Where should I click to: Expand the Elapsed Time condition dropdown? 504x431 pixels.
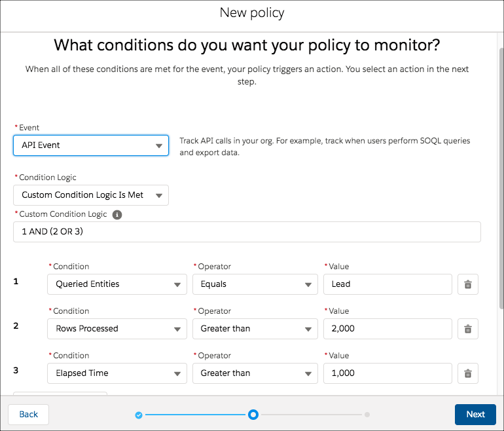[x=117, y=373]
